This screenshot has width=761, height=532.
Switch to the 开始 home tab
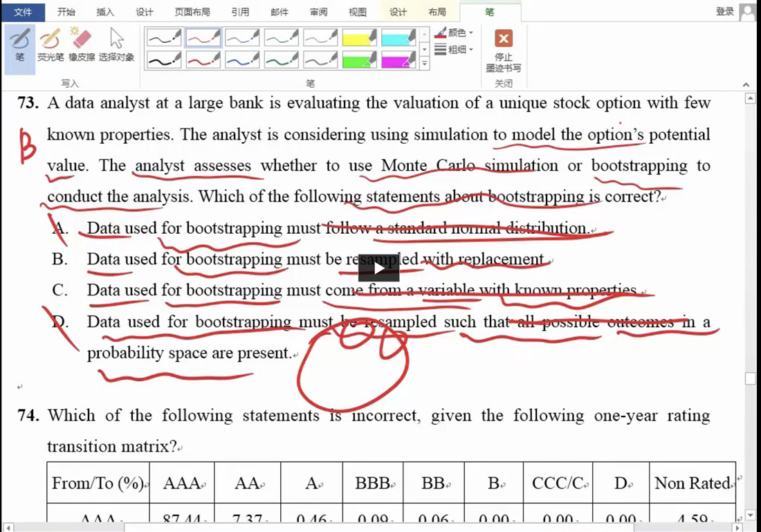coord(66,12)
